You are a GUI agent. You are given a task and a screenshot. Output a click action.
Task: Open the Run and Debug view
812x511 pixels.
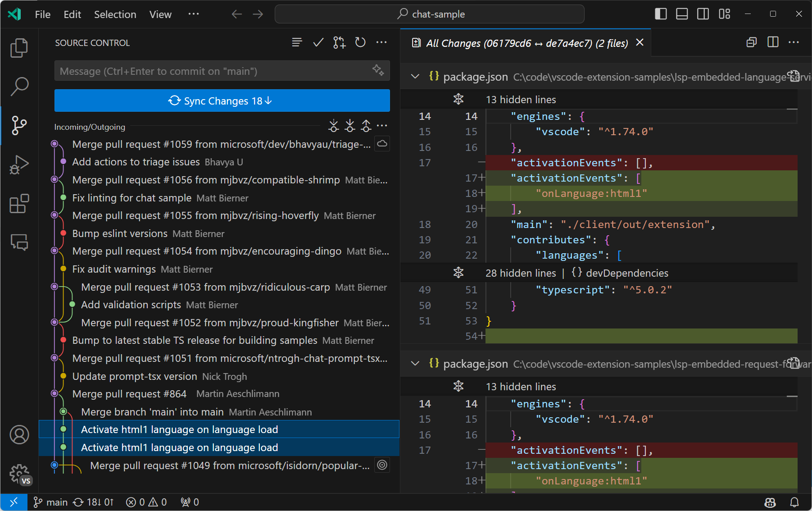click(x=19, y=164)
